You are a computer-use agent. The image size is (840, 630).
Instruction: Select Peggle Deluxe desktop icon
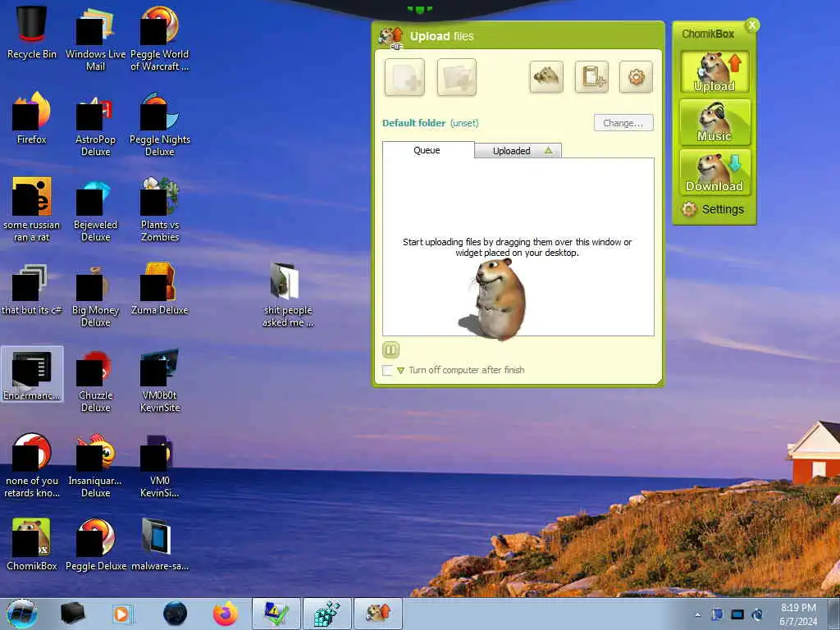[95, 545]
